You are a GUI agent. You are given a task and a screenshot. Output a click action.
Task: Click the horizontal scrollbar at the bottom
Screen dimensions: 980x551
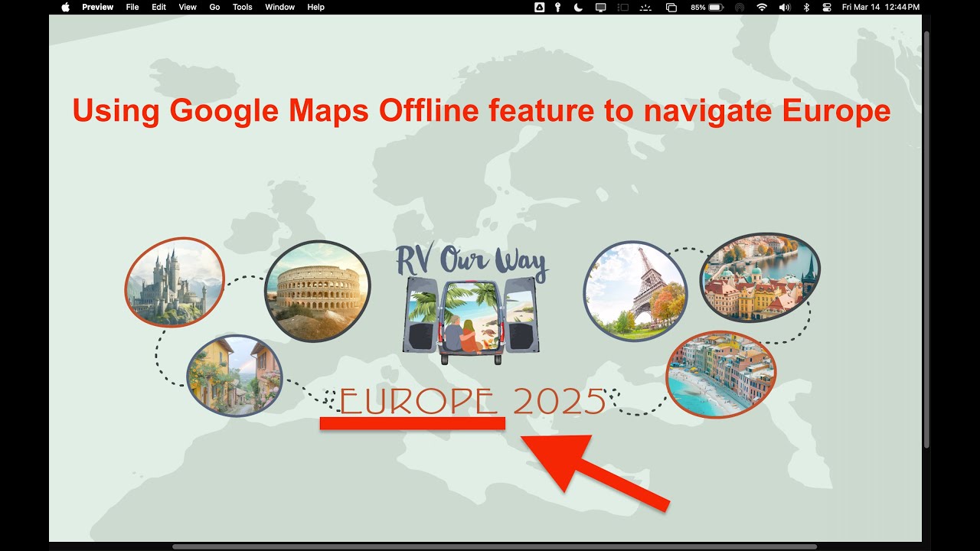(x=495, y=546)
